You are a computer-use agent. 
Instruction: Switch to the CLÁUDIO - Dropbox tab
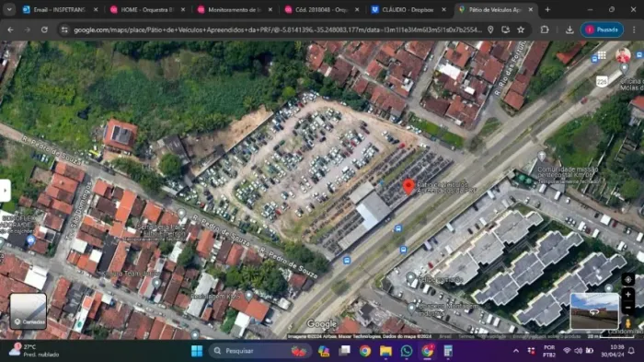408,9
